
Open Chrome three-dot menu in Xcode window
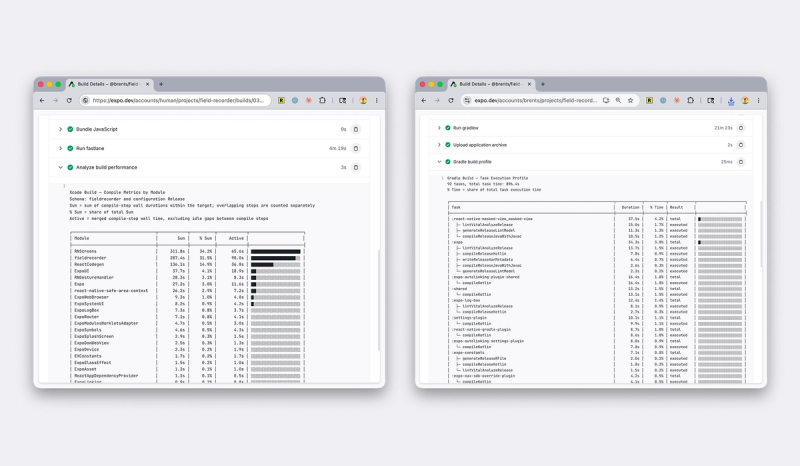377,101
